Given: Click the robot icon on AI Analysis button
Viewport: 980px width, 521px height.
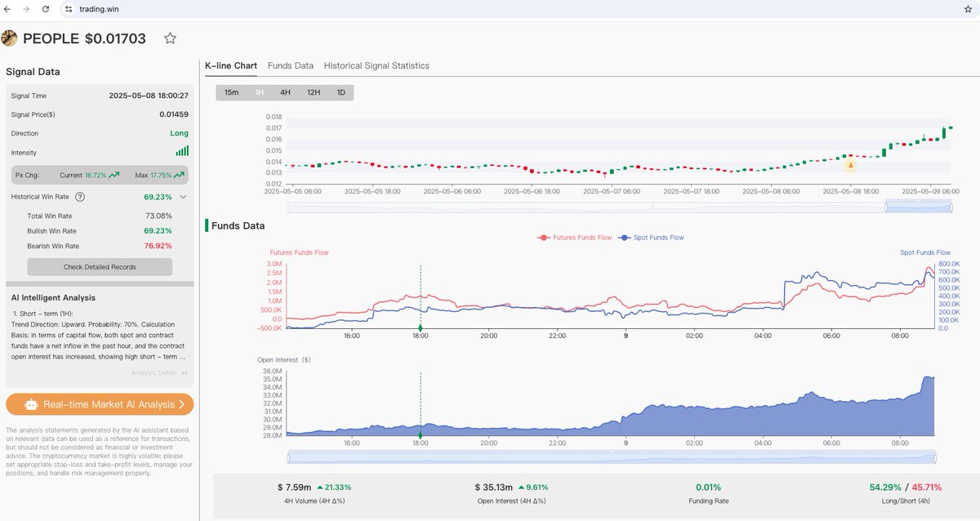Looking at the screenshot, I should tap(32, 404).
